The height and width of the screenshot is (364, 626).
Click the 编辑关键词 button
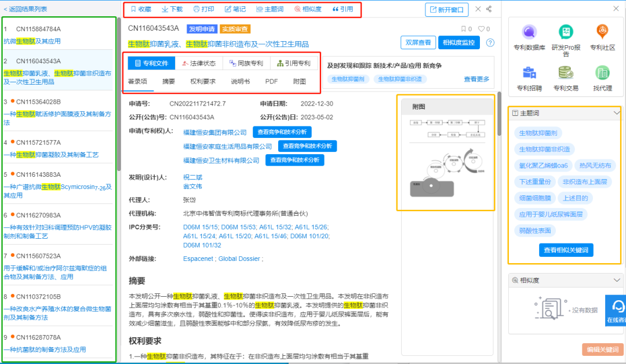(x=602, y=350)
